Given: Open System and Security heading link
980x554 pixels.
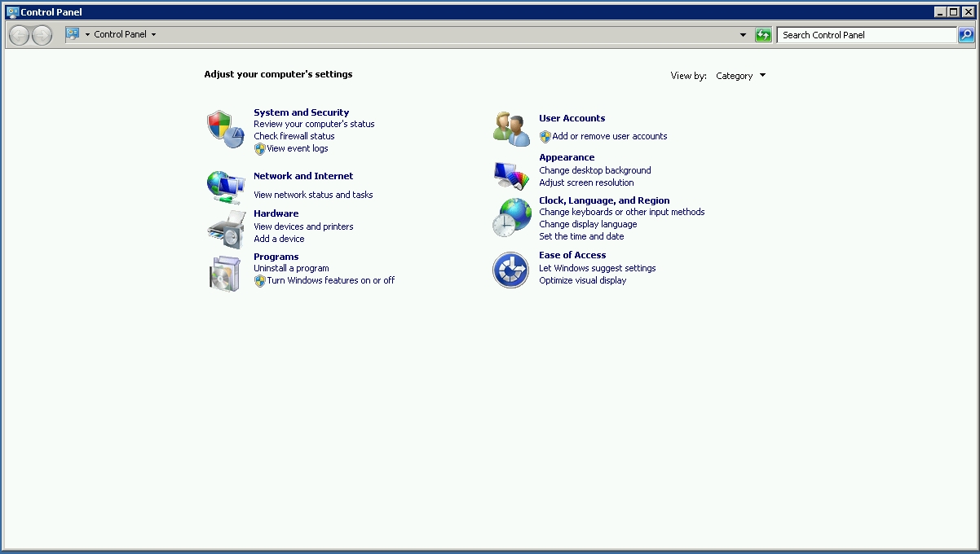Looking at the screenshot, I should click(x=302, y=112).
